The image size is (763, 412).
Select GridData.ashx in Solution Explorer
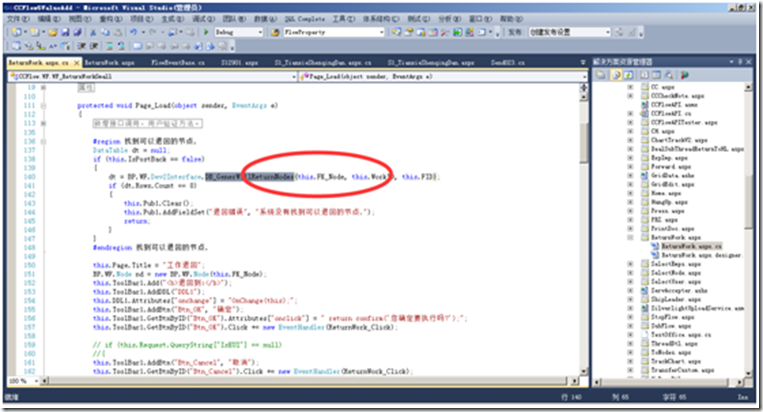tap(672, 176)
